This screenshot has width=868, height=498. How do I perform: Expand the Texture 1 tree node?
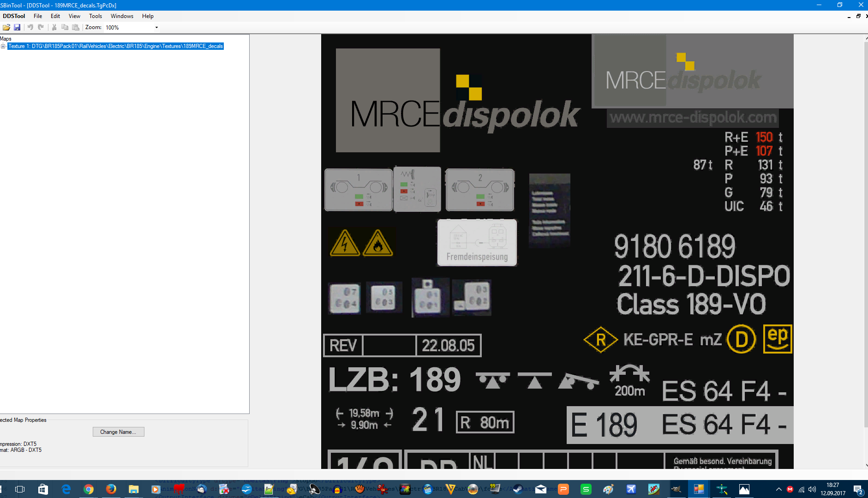(3, 46)
